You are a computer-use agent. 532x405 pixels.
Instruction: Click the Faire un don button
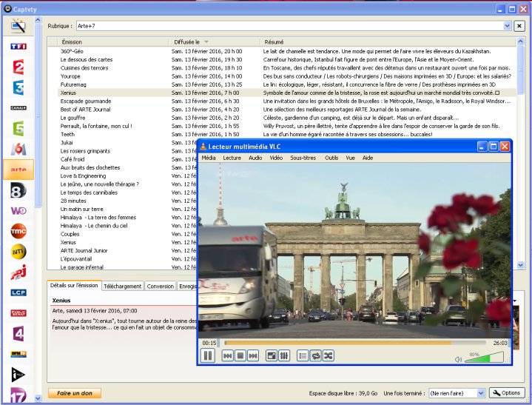pos(75,393)
